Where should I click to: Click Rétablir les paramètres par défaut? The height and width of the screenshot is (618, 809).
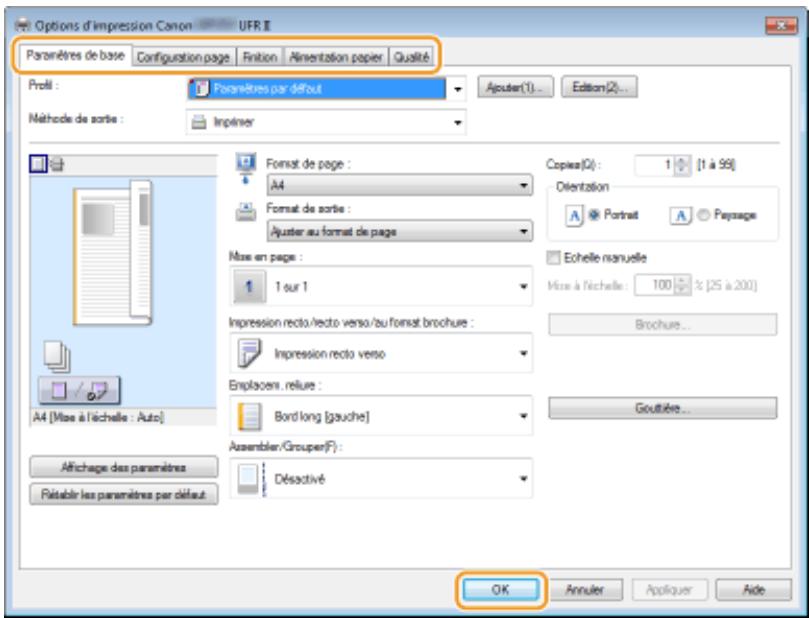tap(123, 495)
